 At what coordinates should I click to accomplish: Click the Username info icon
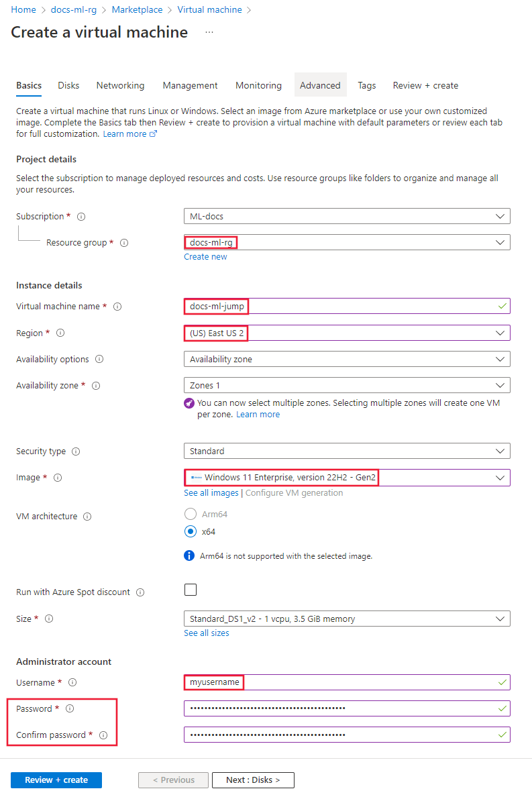tap(72, 682)
